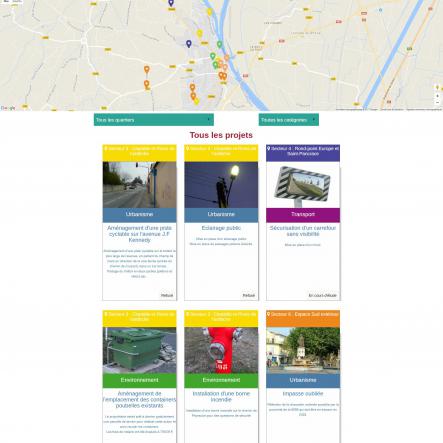Click the orange 'Secteur 6 : Espace Sud' card header

[303, 319]
